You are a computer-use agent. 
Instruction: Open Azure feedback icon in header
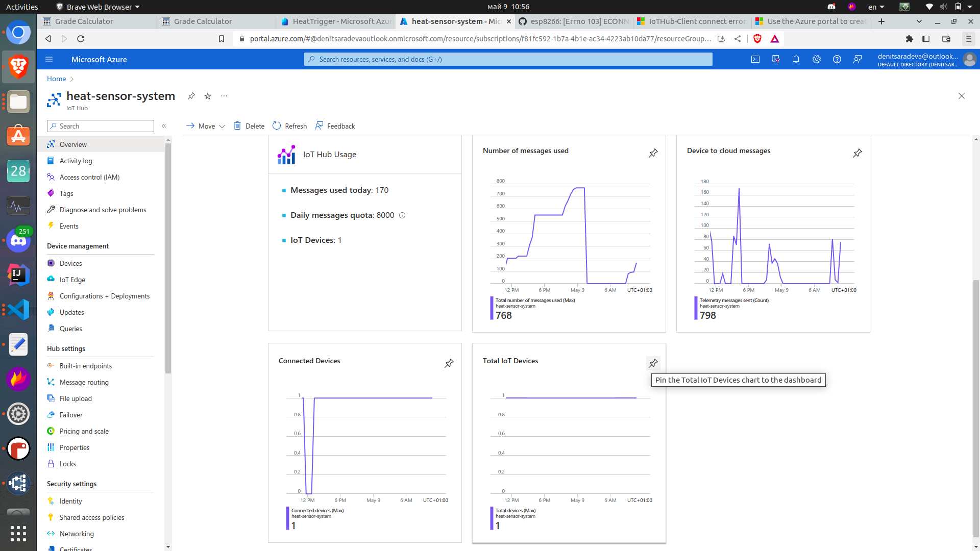[857, 59]
